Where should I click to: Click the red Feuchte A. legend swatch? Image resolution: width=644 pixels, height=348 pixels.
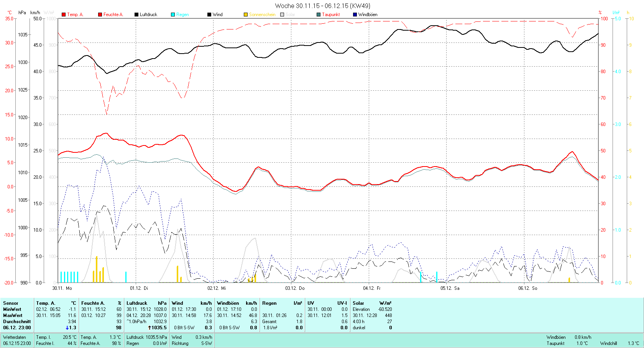[100, 15]
